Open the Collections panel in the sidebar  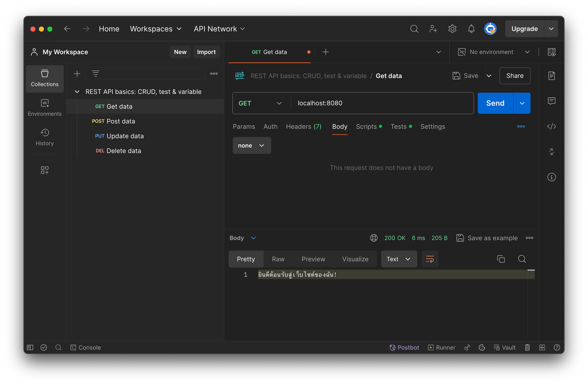click(x=44, y=79)
